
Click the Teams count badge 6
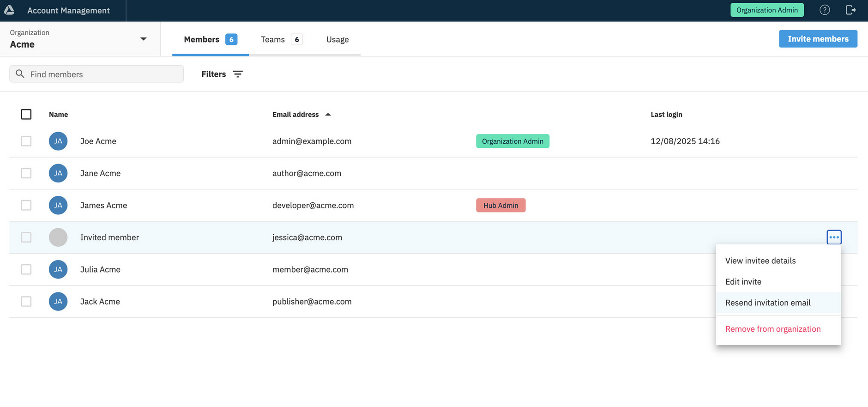[297, 39]
